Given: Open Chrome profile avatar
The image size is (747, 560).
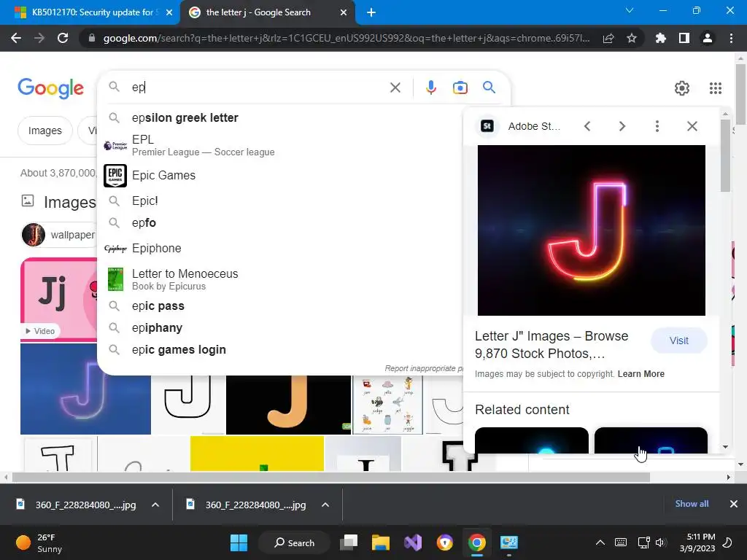Looking at the screenshot, I should pos(708,38).
